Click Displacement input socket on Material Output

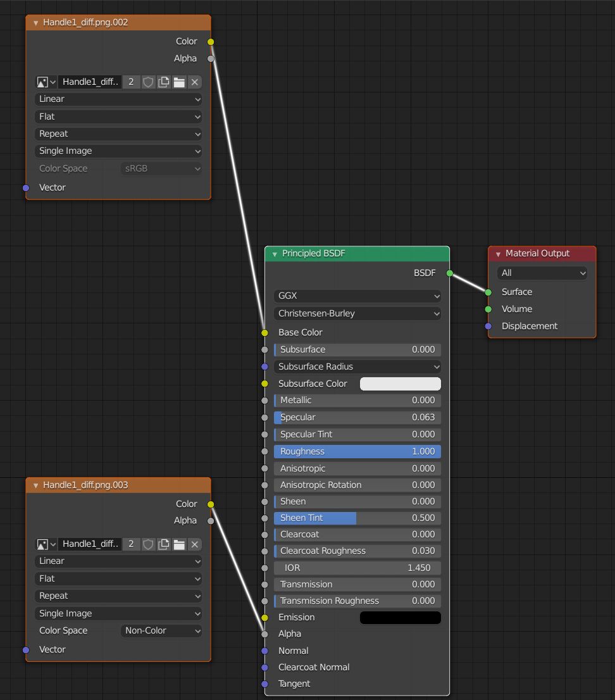(x=488, y=327)
